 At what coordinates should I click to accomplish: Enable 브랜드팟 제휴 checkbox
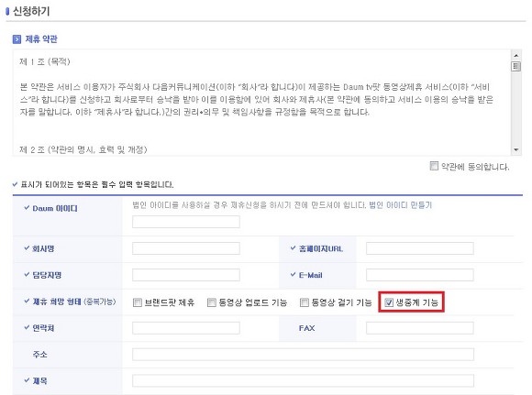(138, 302)
